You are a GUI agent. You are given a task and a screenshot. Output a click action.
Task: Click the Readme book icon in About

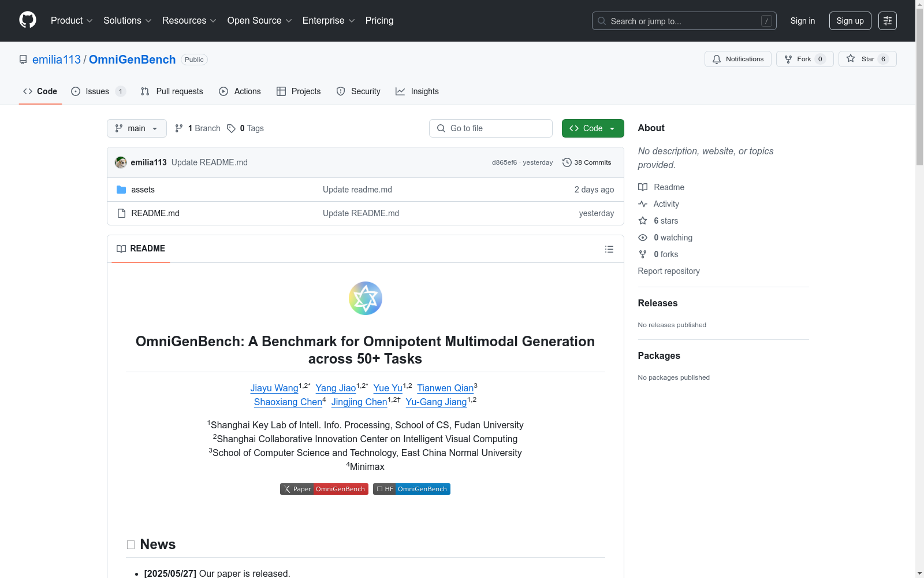tap(643, 187)
